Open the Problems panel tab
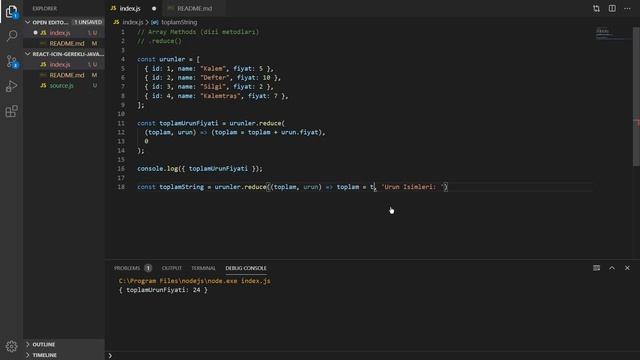This screenshot has width=640, height=360. click(127, 268)
